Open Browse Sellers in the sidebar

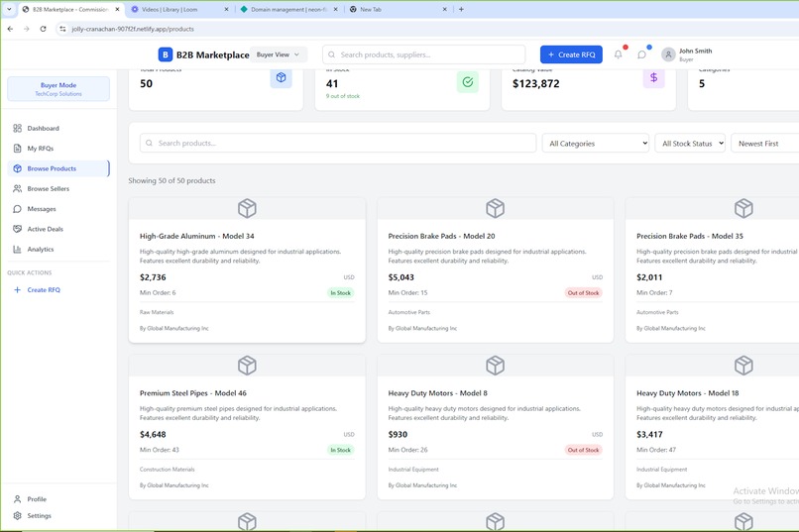point(58,188)
